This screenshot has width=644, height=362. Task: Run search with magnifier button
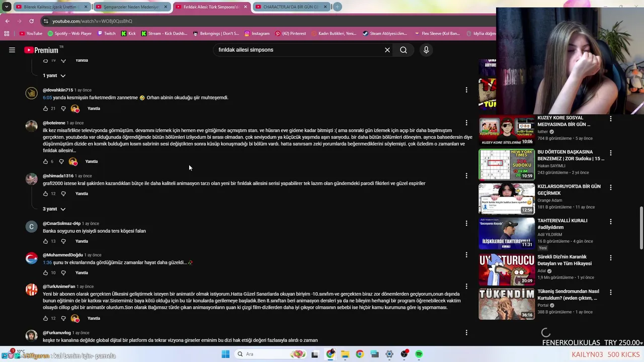404,50
